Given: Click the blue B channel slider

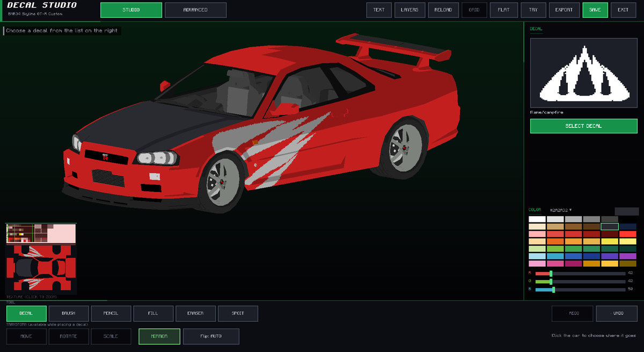Looking at the screenshot, I should pyautogui.click(x=580, y=290).
